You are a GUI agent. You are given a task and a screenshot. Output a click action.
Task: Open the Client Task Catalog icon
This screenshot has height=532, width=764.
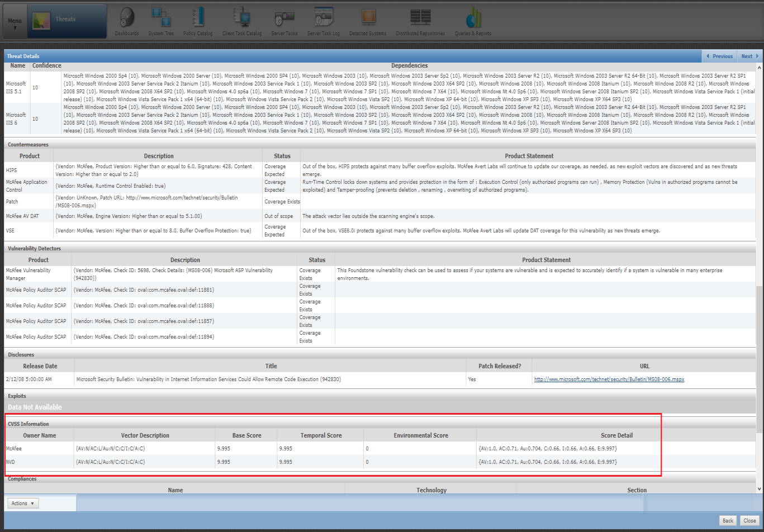tap(242, 22)
